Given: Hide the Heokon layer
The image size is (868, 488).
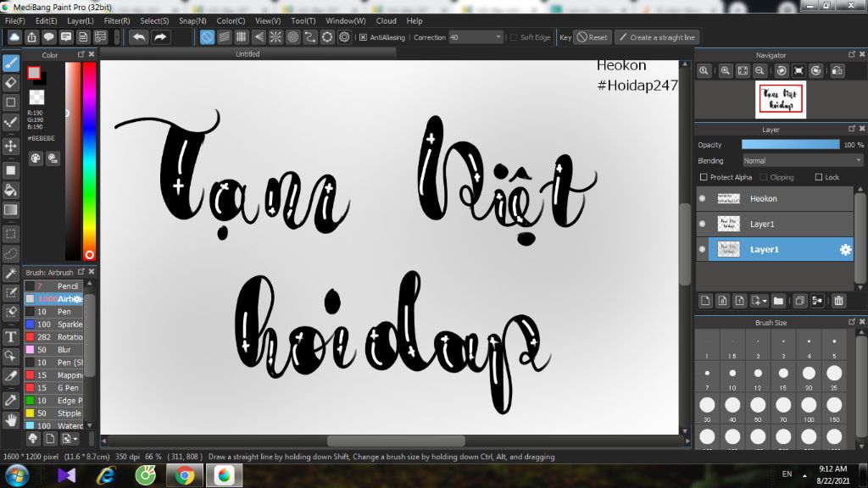Looking at the screenshot, I should pyautogui.click(x=703, y=198).
